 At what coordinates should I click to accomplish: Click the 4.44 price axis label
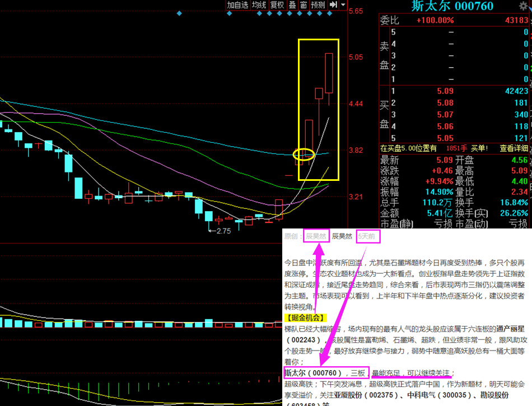(356, 104)
